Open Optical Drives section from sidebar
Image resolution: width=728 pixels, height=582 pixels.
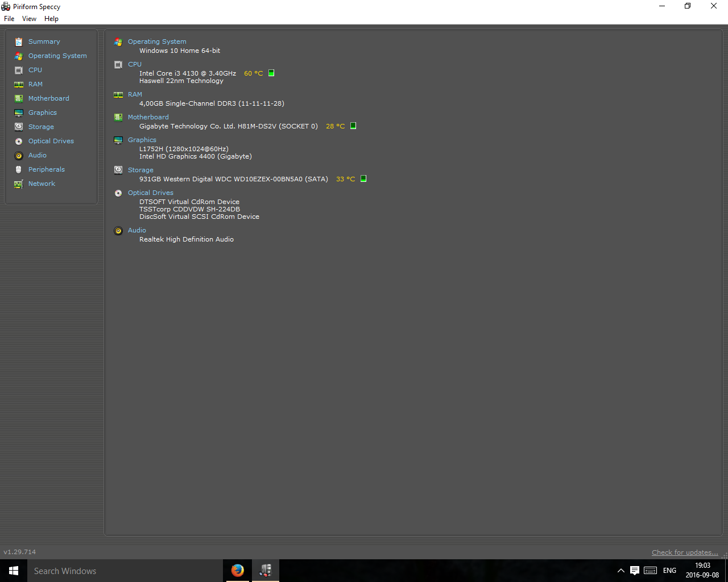pyautogui.click(x=51, y=141)
